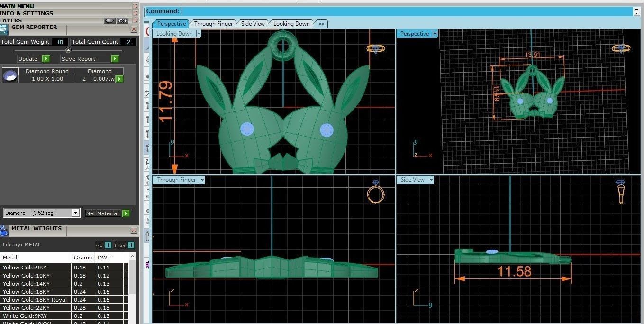Viewport: 644px width, 324px height.
Task: Click the green arrow beside Update
Action: click(45, 59)
